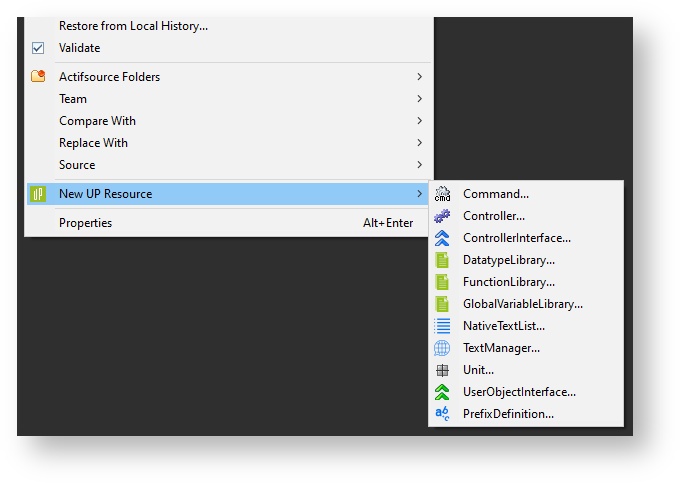Open the Replace With submenu
Image resolution: width=681 pixels, height=484 pixels.
pyautogui.click(x=93, y=143)
